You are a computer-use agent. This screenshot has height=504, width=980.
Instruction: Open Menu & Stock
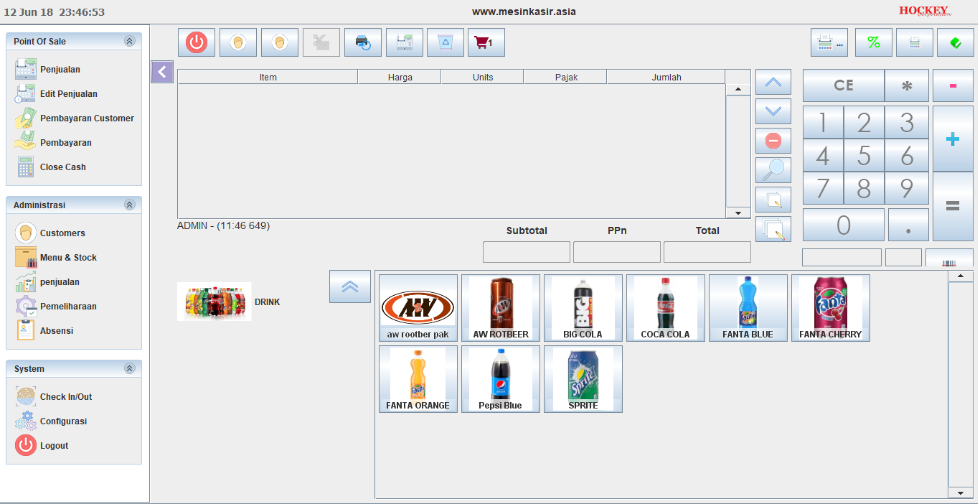coord(55,258)
